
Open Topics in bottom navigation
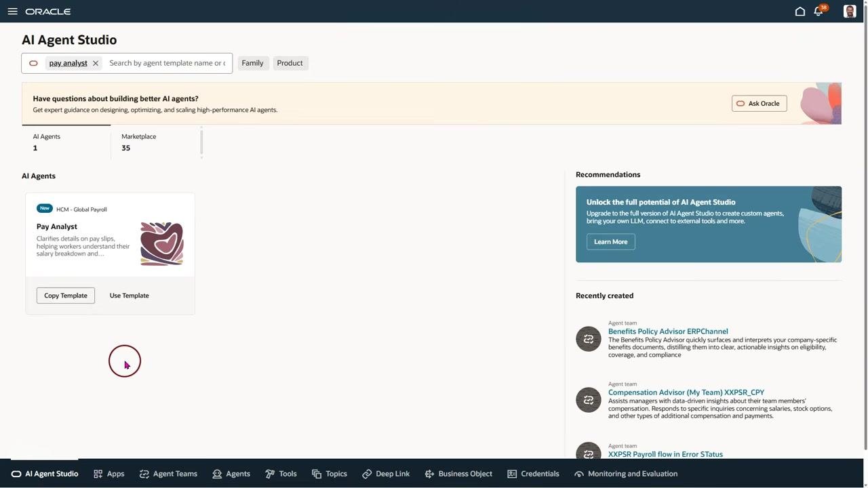coord(330,474)
